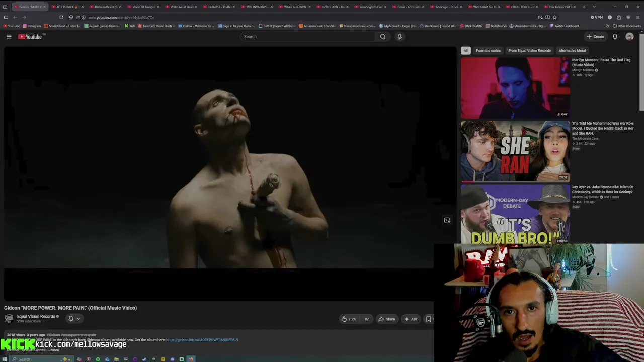
Task: Open the Kick bookmark
Action: 130,26
